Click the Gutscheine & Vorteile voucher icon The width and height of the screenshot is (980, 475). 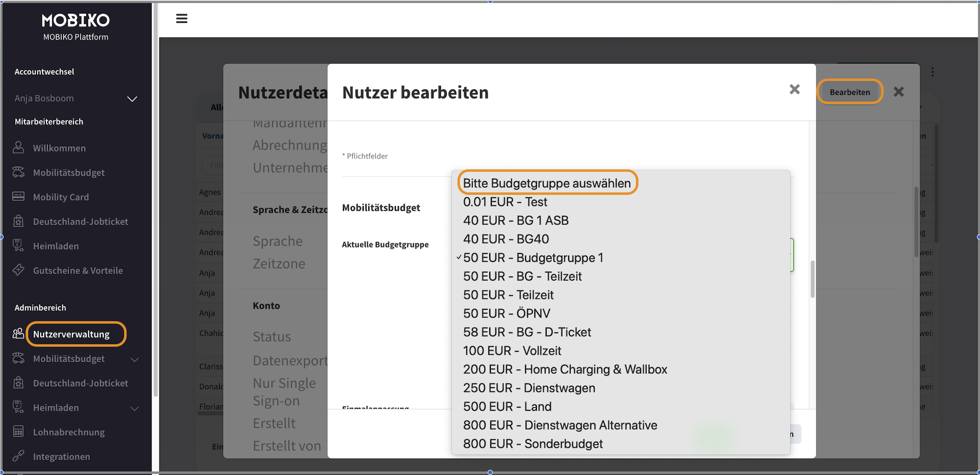point(18,270)
